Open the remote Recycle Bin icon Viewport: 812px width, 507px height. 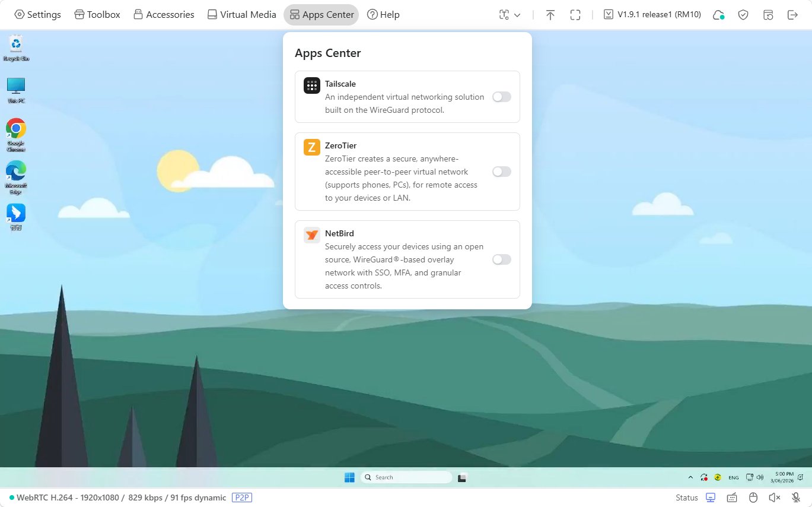(16, 49)
